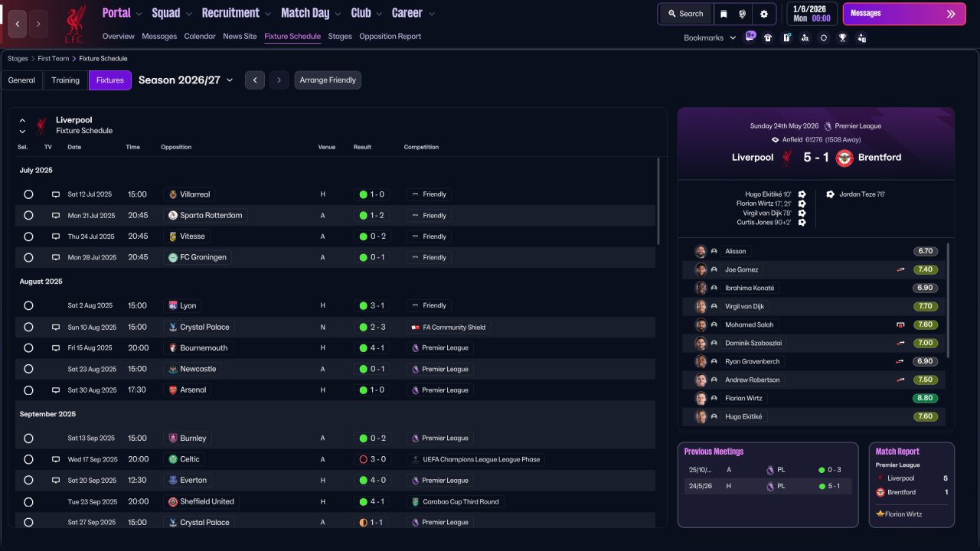The height and width of the screenshot is (551, 980).
Task: Click the TV icon on the Villarreal row
Action: coord(56,194)
